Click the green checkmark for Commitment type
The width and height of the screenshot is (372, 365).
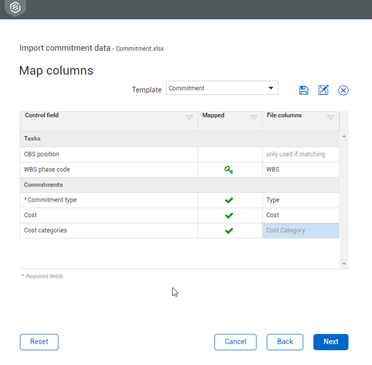pos(229,200)
